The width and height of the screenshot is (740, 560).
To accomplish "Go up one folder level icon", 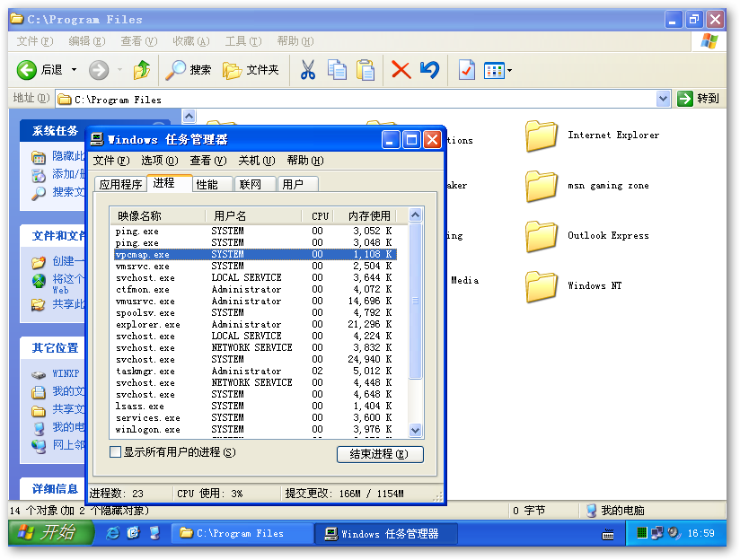I will 142,70.
